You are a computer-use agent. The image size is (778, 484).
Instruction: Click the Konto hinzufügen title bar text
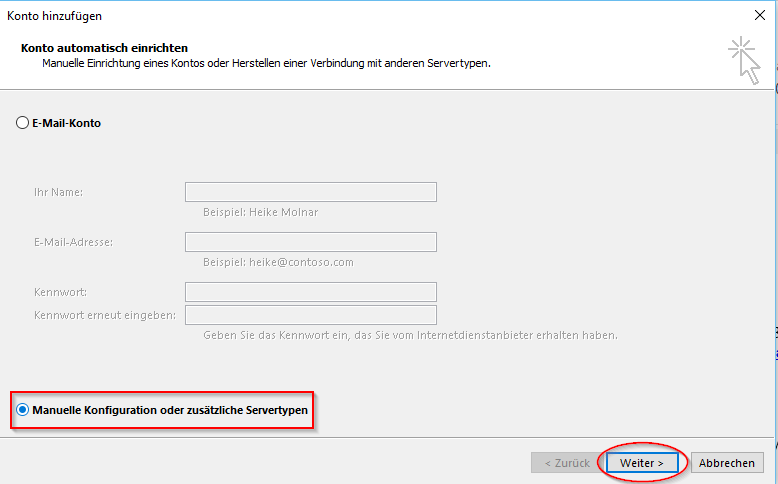click(x=55, y=16)
